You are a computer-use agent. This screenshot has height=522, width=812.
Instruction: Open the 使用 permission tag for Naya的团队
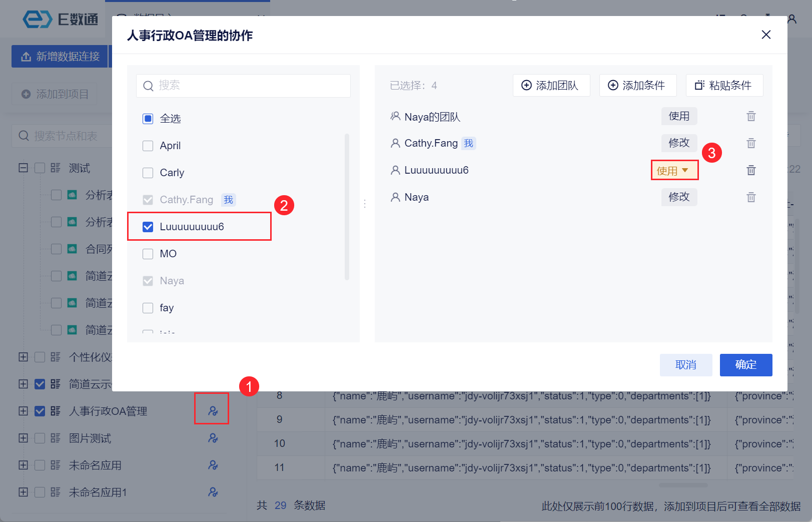coord(679,116)
